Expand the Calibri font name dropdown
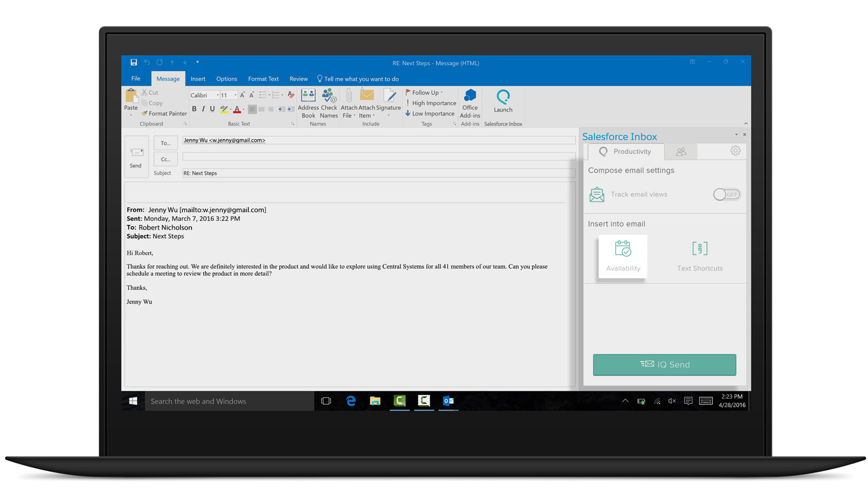This screenshot has height=488, width=868. tap(218, 95)
